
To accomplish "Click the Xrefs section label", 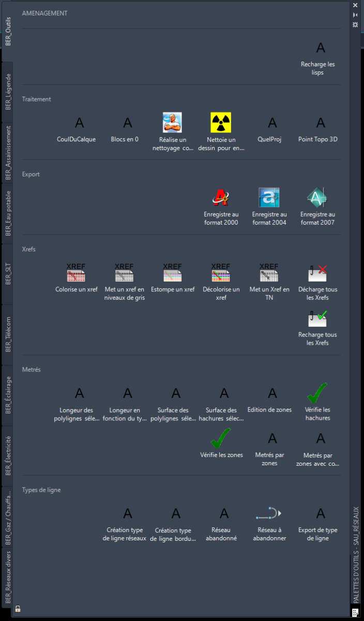I will pyautogui.click(x=29, y=249).
